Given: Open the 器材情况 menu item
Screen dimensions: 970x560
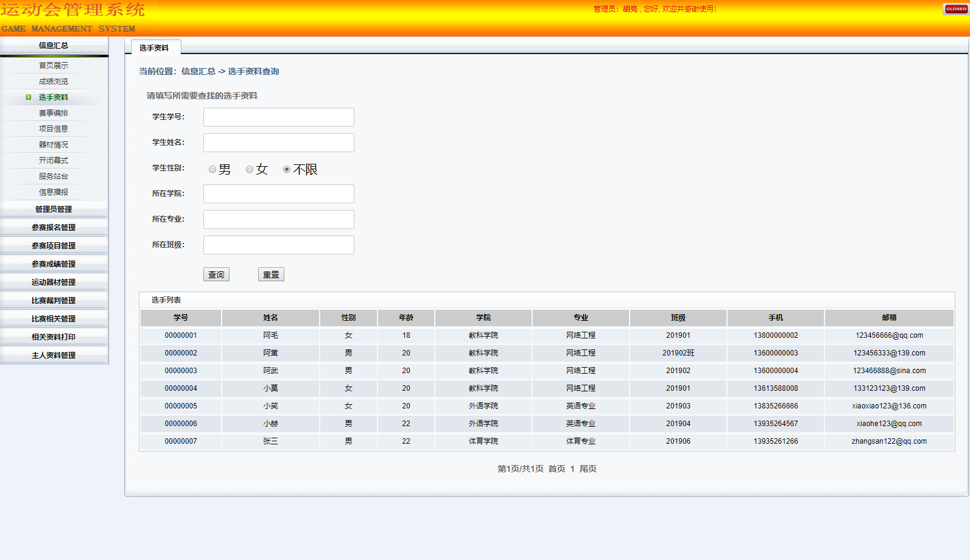Looking at the screenshot, I should [x=54, y=145].
